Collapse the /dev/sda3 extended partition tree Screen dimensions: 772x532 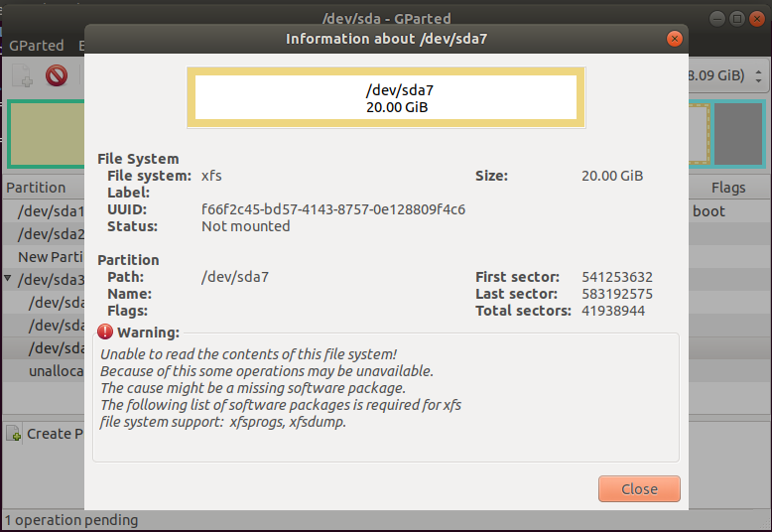pos(9,280)
